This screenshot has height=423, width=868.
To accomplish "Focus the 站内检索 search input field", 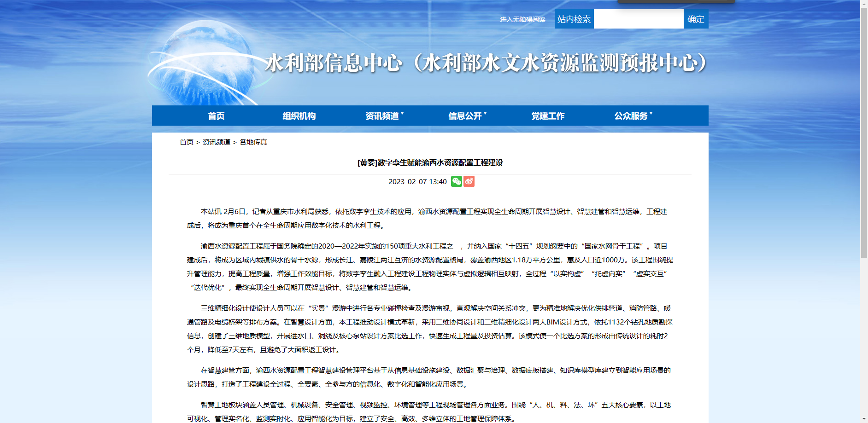I will 639,19.
